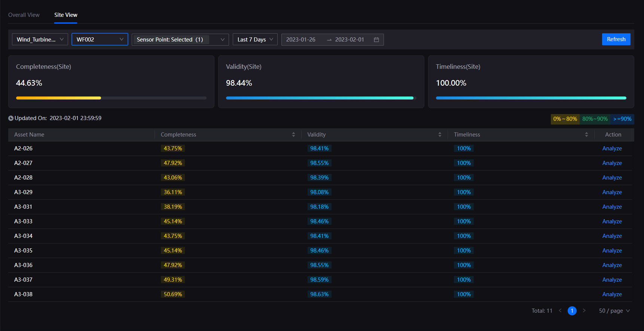Click the start date 2023-01-26 field

coord(301,40)
